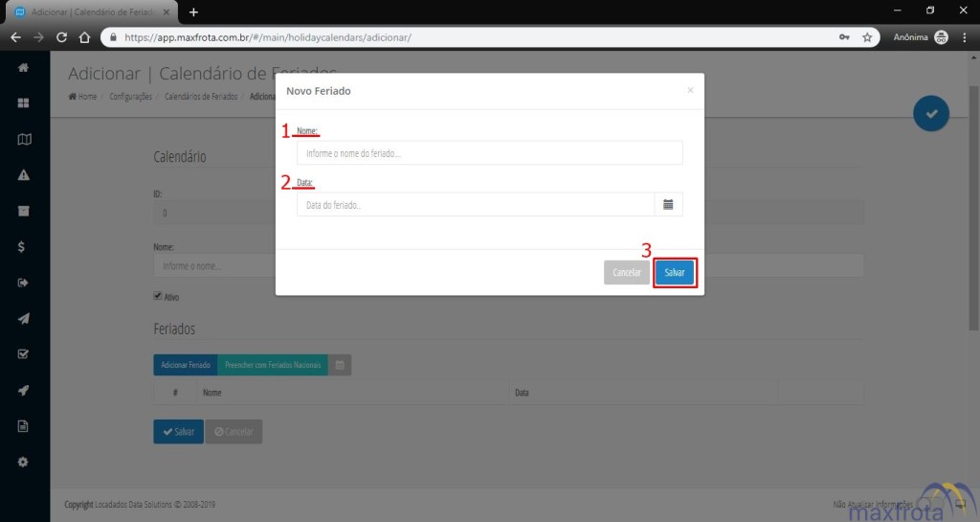This screenshot has width=980, height=522.
Task: Toggle the Ativo checkbox
Action: [x=158, y=296]
